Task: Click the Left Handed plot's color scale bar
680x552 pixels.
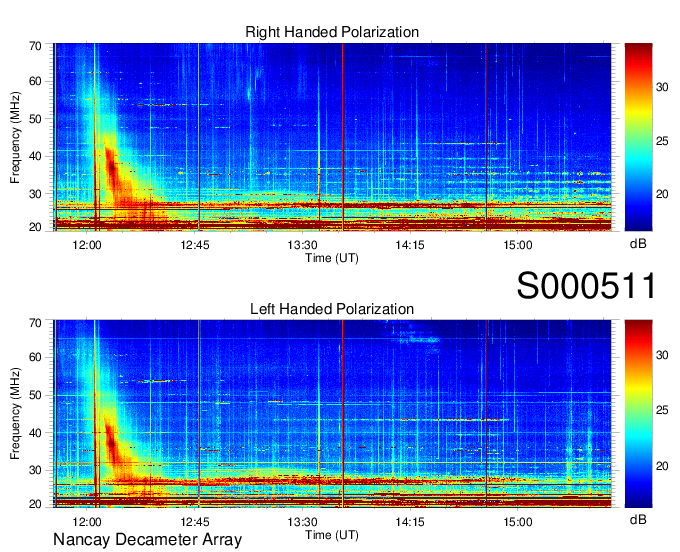Action: pyautogui.click(x=638, y=414)
